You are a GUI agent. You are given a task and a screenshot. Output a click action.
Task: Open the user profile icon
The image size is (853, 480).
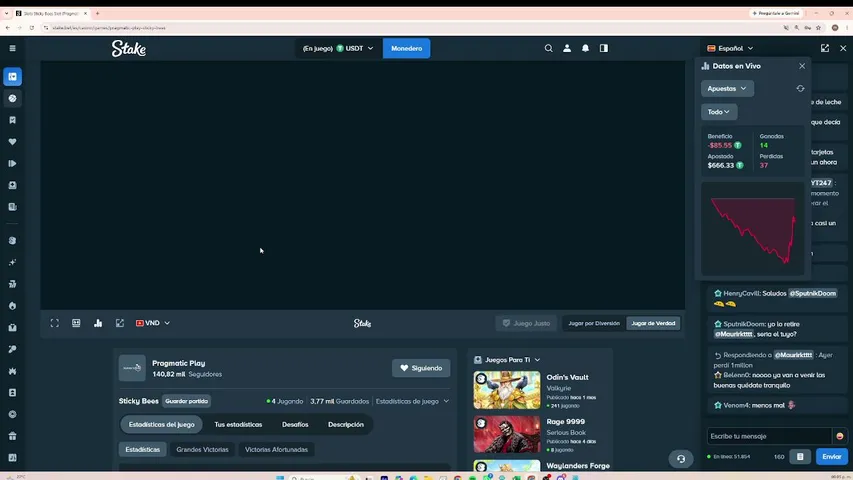coord(567,48)
